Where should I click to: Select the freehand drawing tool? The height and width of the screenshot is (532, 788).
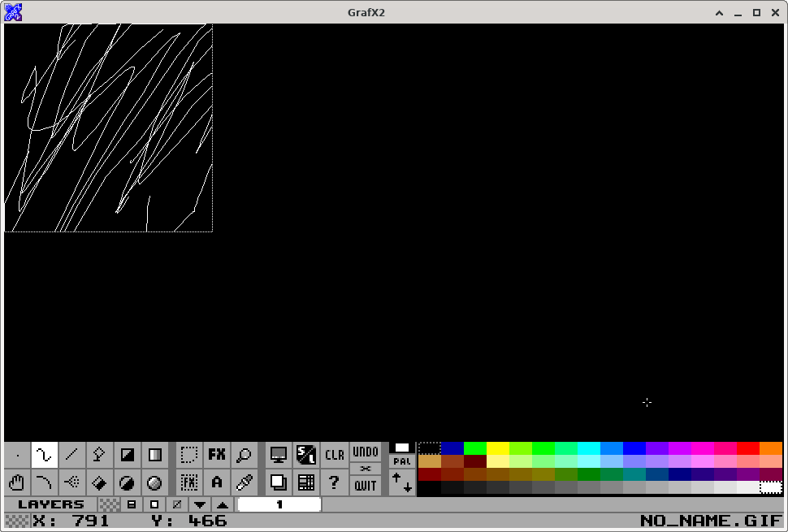coord(45,455)
